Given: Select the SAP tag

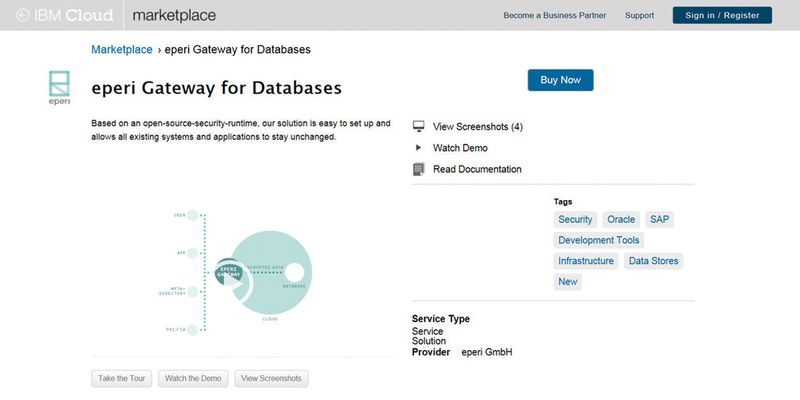Looking at the screenshot, I should coord(659,219).
